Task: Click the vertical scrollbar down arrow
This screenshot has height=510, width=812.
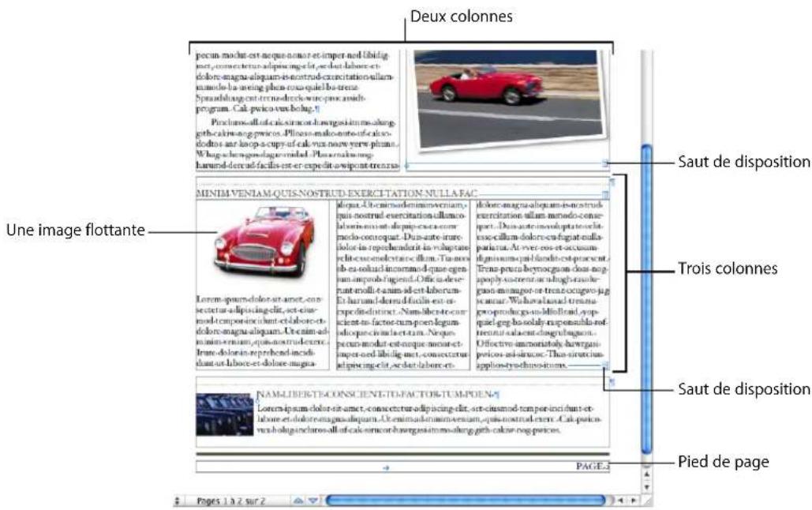Action: pyautogui.click(x=645, y=487)
